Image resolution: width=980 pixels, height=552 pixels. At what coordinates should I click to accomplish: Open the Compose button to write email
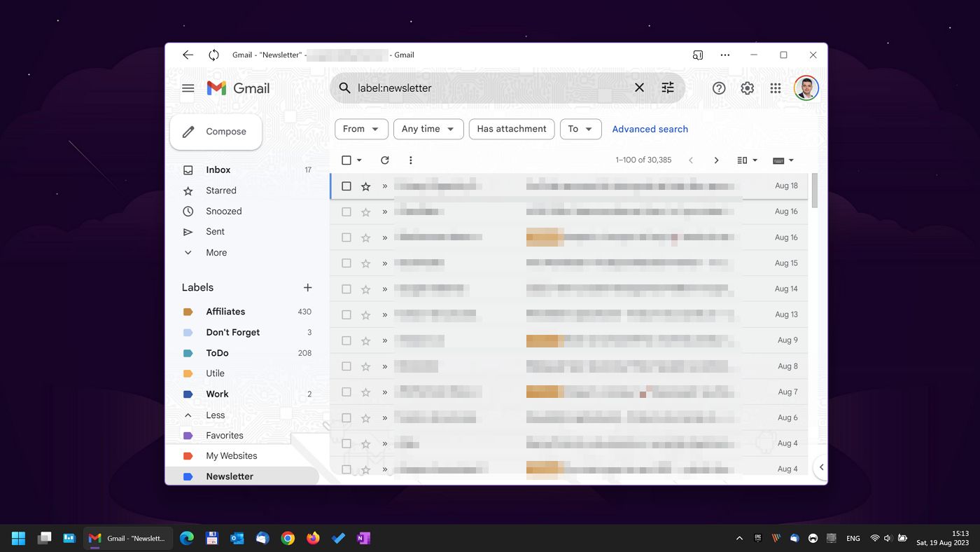click(x=216, y=131)
